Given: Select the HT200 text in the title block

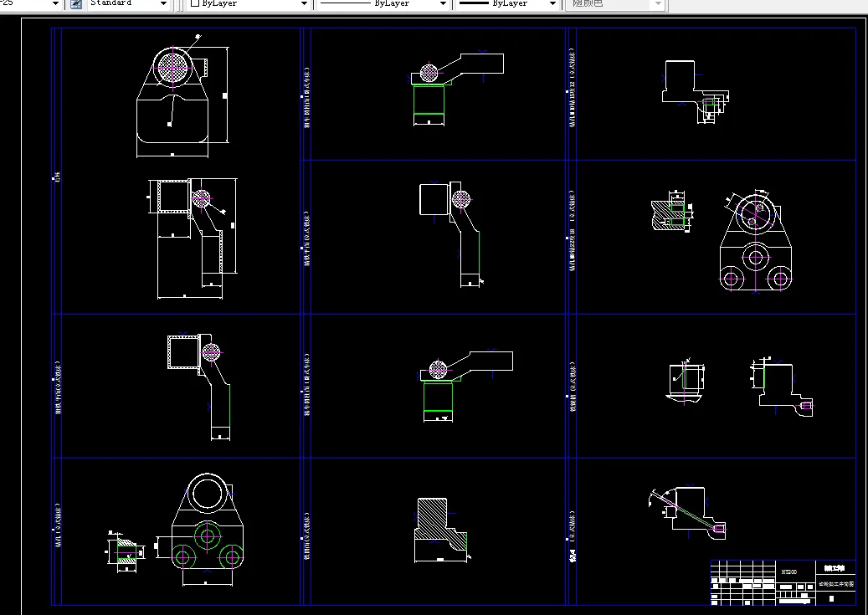Looking at the screenshot, I should point(788,571).
